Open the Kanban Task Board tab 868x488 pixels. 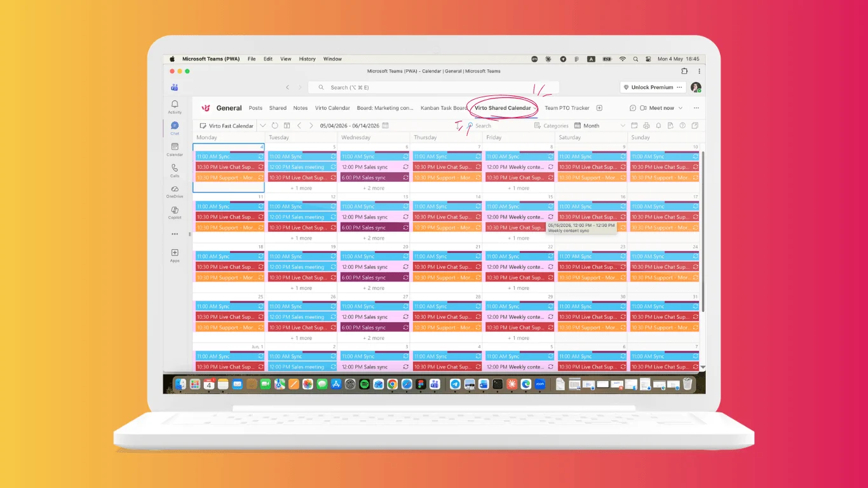tap(444, 108)
